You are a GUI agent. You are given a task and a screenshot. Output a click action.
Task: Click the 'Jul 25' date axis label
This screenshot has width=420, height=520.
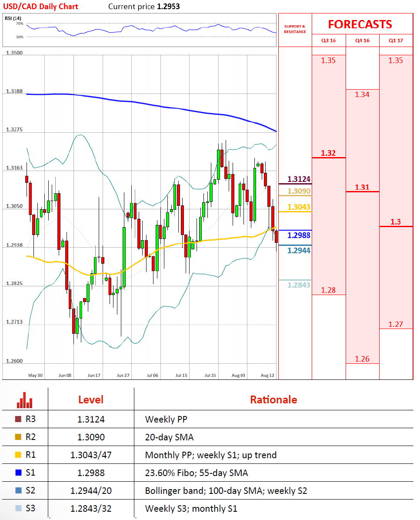tap(210, 376)
